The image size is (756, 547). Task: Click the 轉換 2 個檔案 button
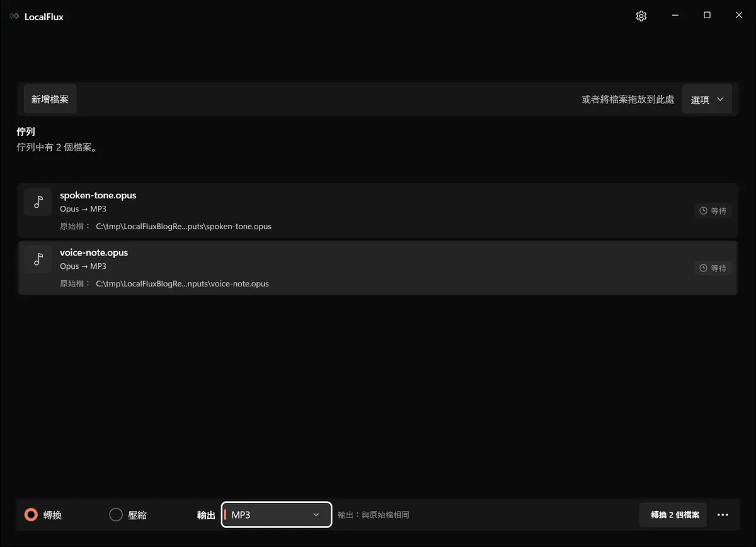click(x=673, y=515)
